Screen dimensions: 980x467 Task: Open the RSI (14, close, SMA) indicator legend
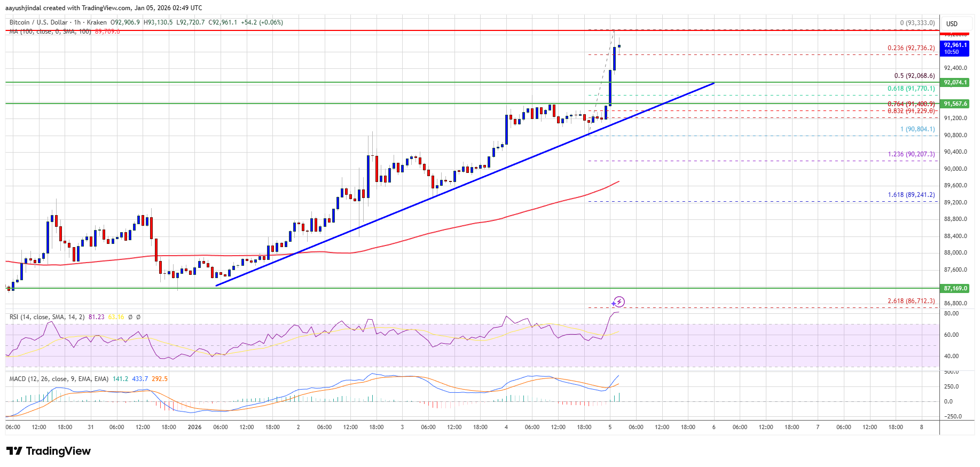tap(47, 317)
